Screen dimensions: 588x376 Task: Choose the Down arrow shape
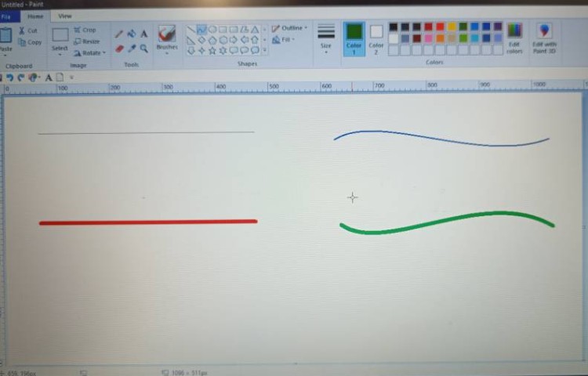(191, 50)
